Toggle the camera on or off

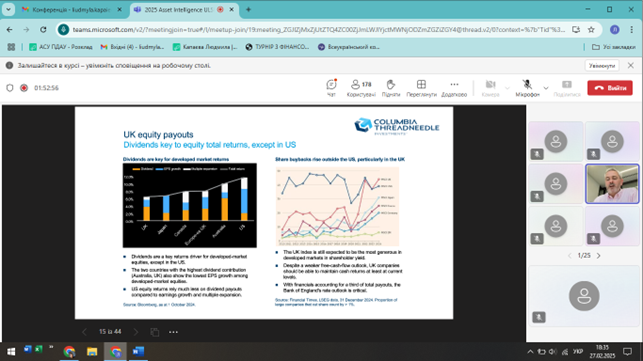(x=490, y=87)
